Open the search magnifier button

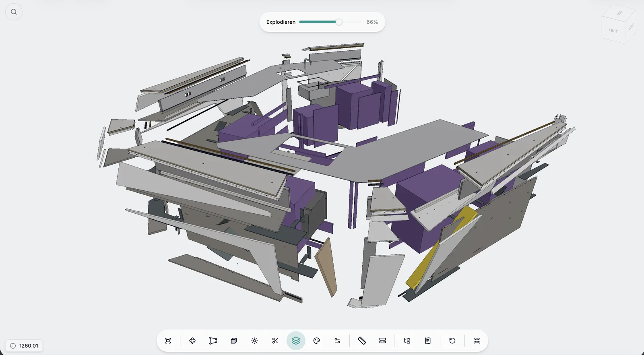(x=14, y=12)
